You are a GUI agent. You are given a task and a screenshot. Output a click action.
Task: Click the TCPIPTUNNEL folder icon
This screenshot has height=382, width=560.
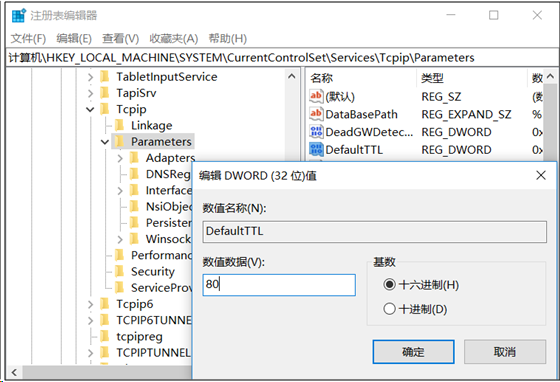pyautogui.click(x=105, y=353)
